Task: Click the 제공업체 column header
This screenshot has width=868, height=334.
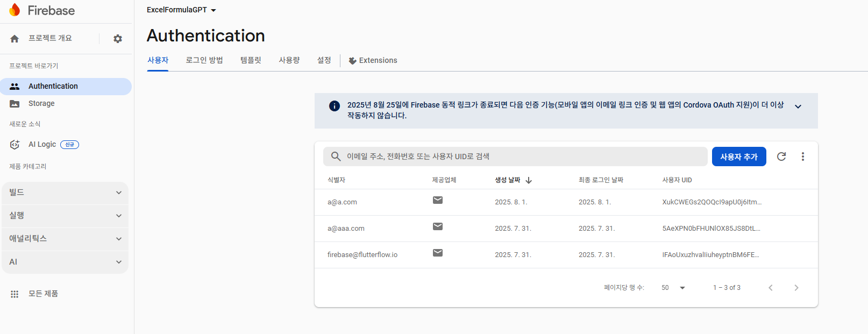Action: pyautogui.click(x=444, y=180)
